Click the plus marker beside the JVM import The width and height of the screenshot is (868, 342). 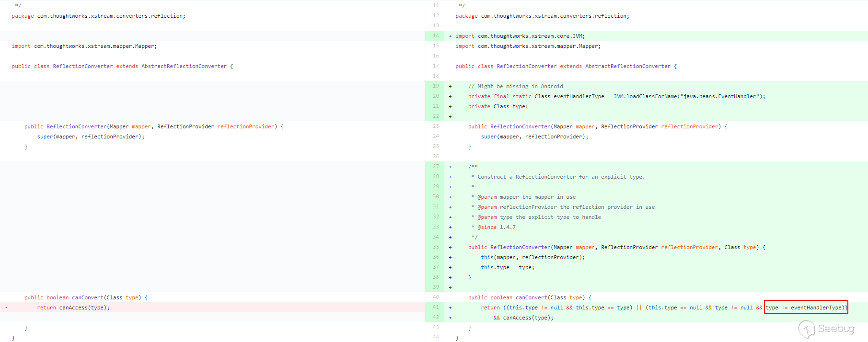click(x=450, y=36)
